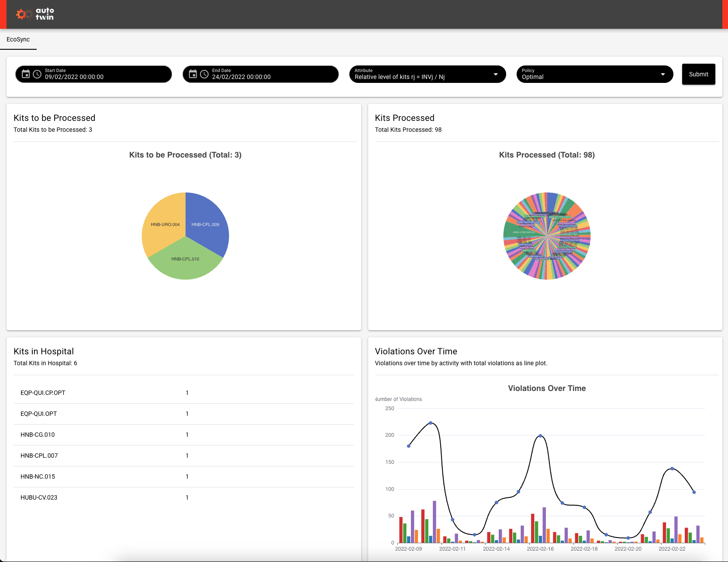Click the Start Date clock icon
This screenshot has height=562, width=728.
point(38,74)
